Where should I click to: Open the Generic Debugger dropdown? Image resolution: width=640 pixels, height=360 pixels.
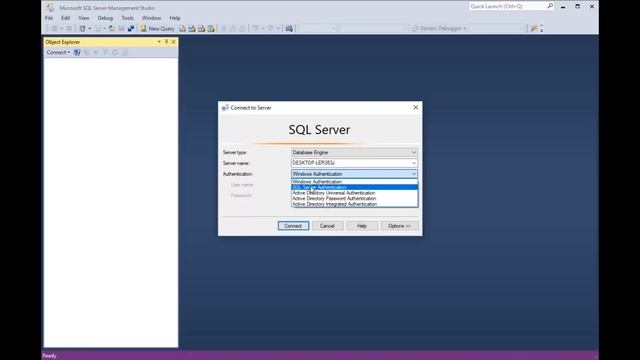click(x=439, y=28)
